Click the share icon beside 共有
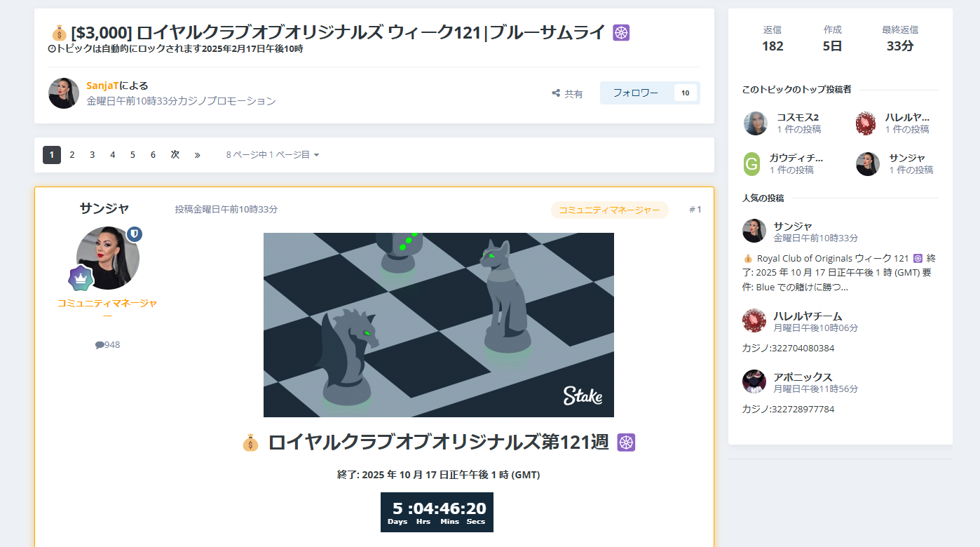The width and height of the screenshot is (980, 547). [556, 93]
